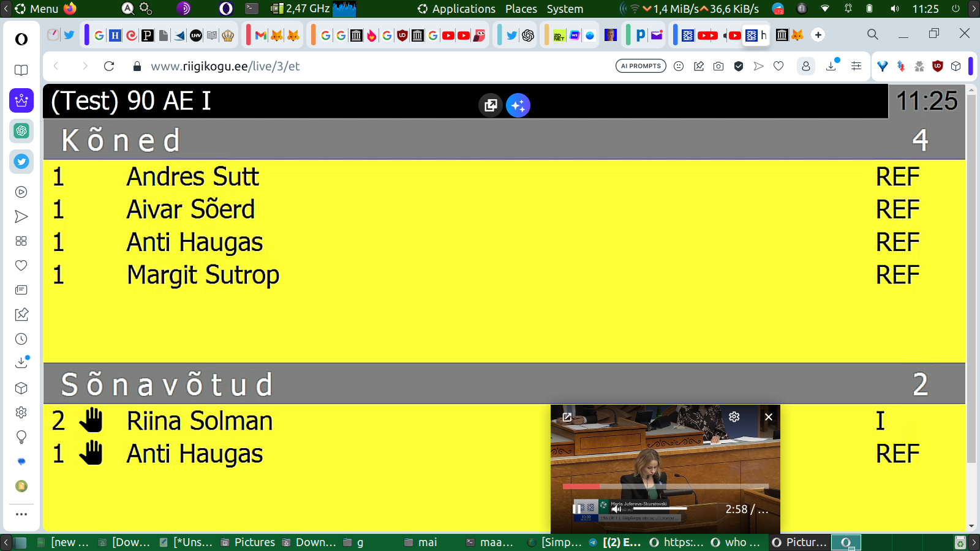
Task: Select speaker Aivar Sõerd
Action: point(190,209)
